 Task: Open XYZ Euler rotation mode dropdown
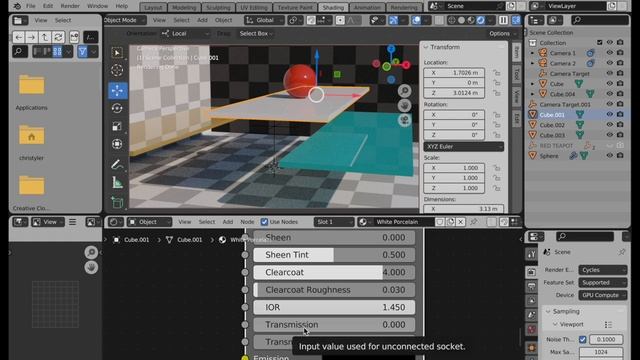464,147
